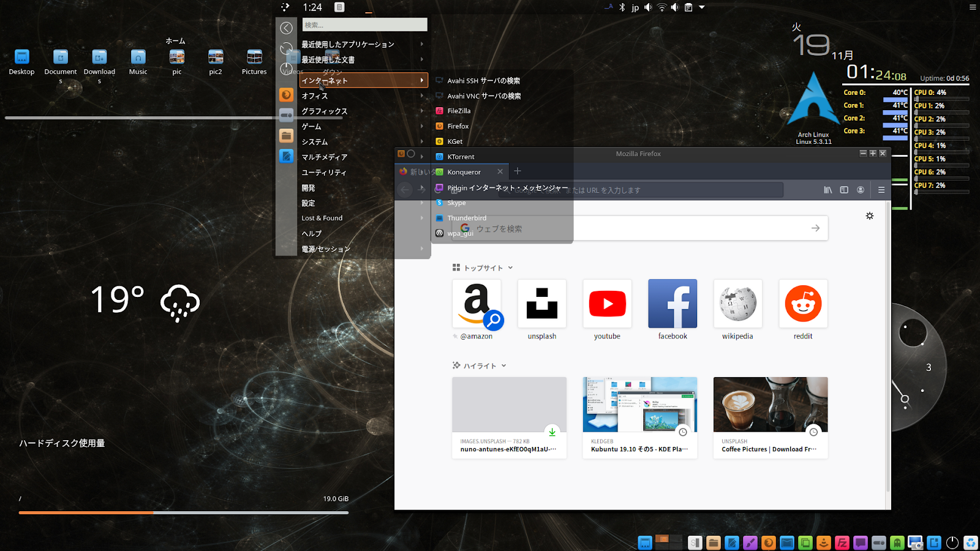This screenshot has width=980, height=551.
Task: Open the Thunderbird mail icon in the dock
Action: 788,542
